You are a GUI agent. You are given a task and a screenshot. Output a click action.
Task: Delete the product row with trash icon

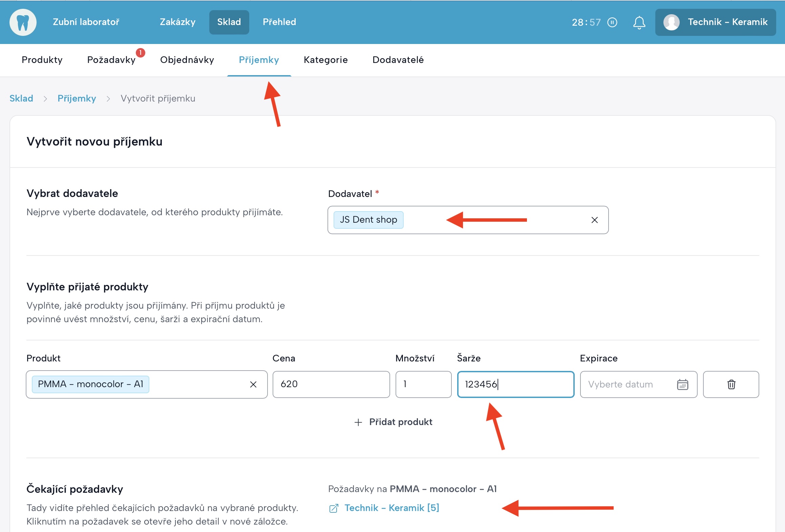coord(731,384)
